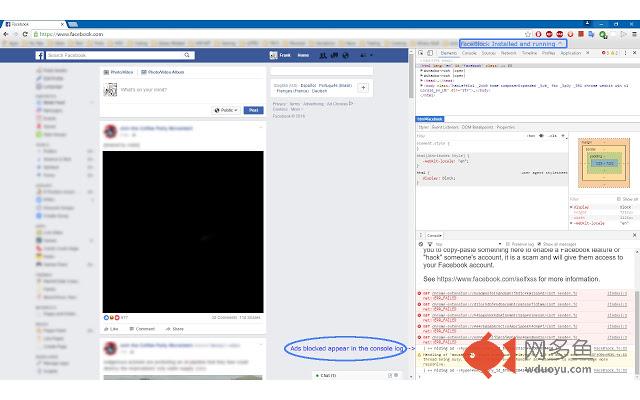Open the Public audience dropdown

click(226, 110)
